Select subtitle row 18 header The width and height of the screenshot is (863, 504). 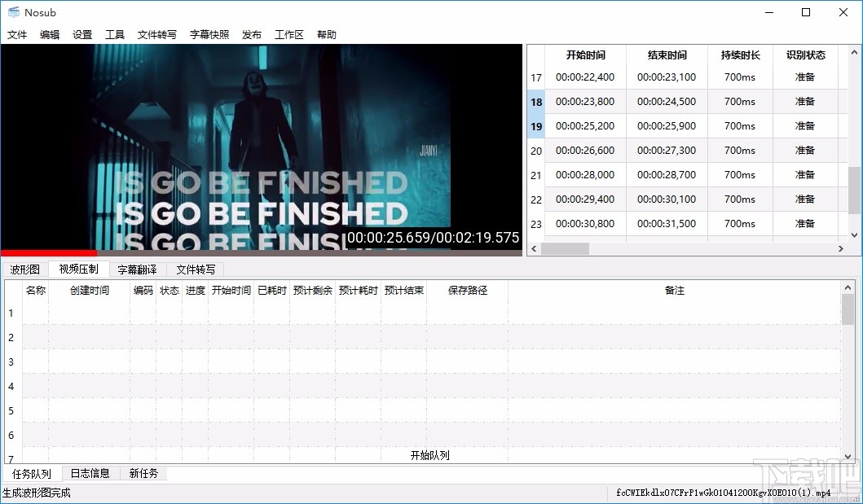click(x=536, y=102)
